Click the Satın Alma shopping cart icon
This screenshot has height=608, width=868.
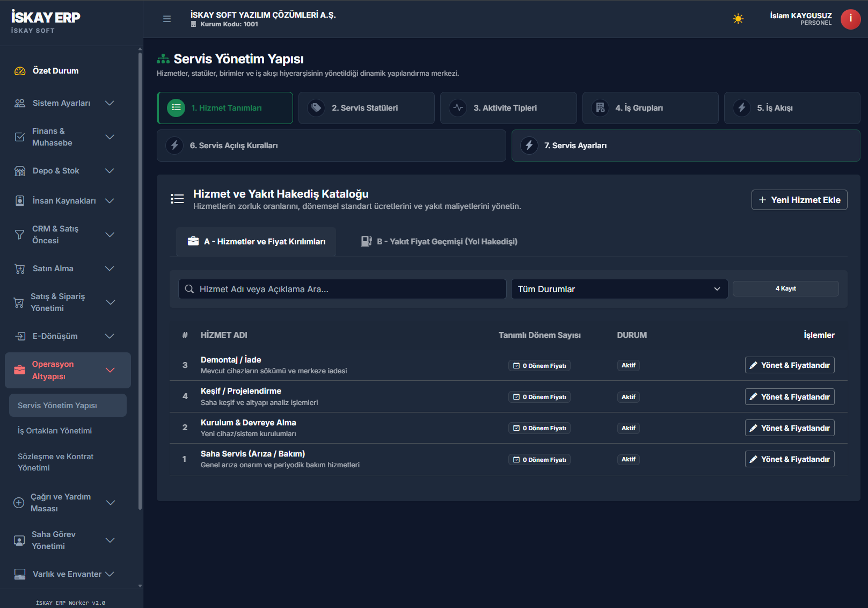[20, 269]
